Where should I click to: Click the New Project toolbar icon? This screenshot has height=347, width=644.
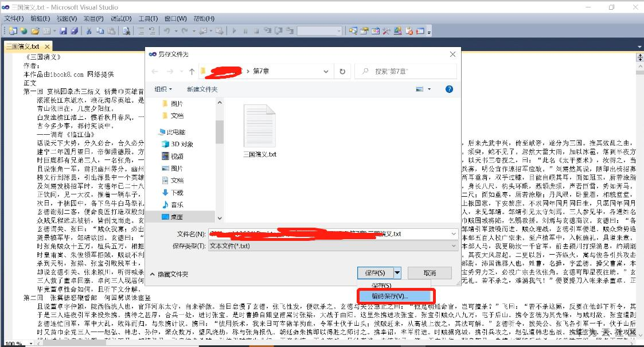13,31
